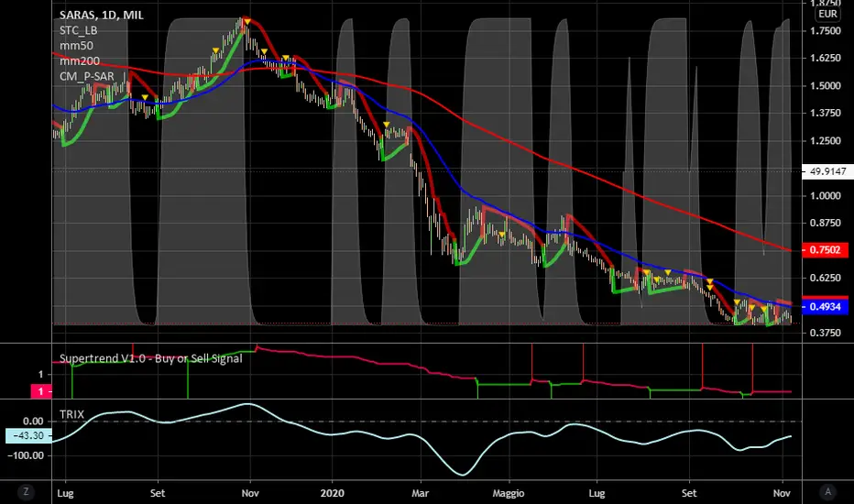Click the 2020 date on time axis

click(x=333, y=493)
